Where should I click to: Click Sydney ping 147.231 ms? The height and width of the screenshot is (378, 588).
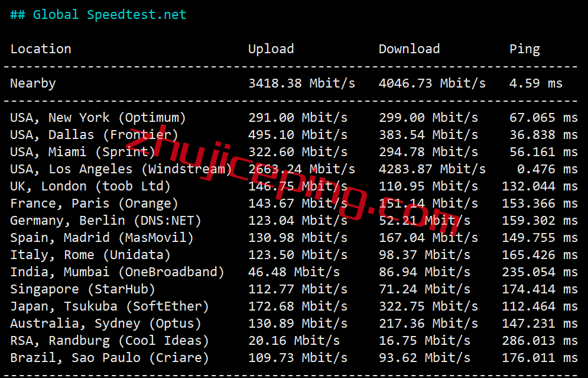click(x=540, y=324)
